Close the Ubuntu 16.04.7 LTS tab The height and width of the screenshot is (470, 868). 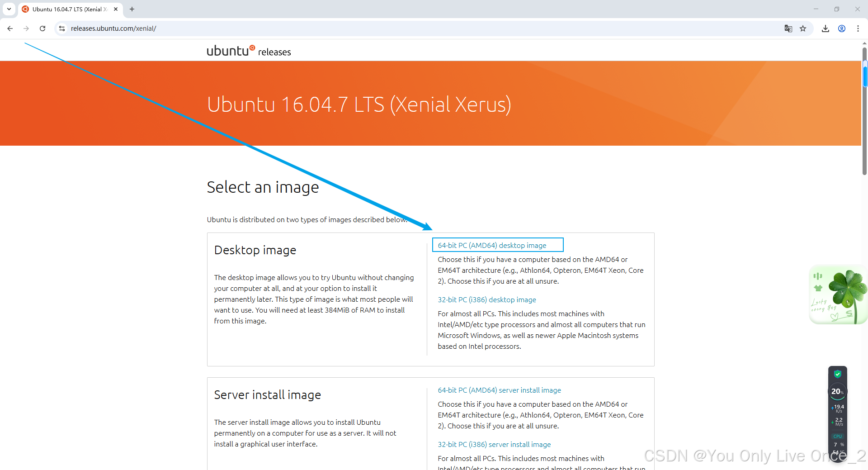116,9
